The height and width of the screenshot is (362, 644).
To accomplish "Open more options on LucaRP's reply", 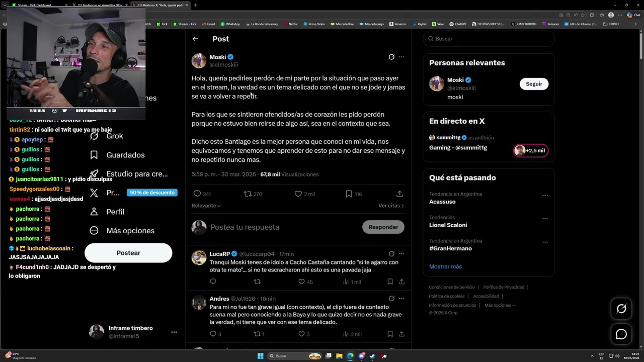I will tap(401, 254).
